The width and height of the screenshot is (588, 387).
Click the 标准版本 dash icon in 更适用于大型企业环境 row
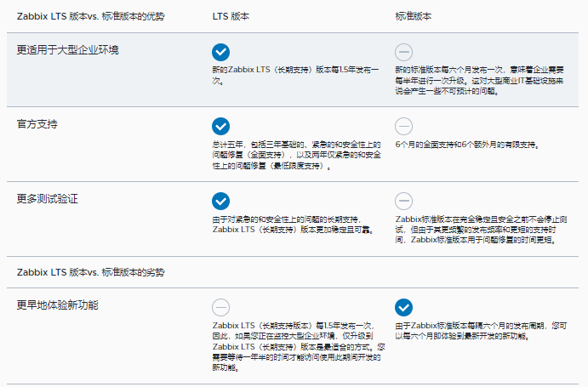pos(404,52)
